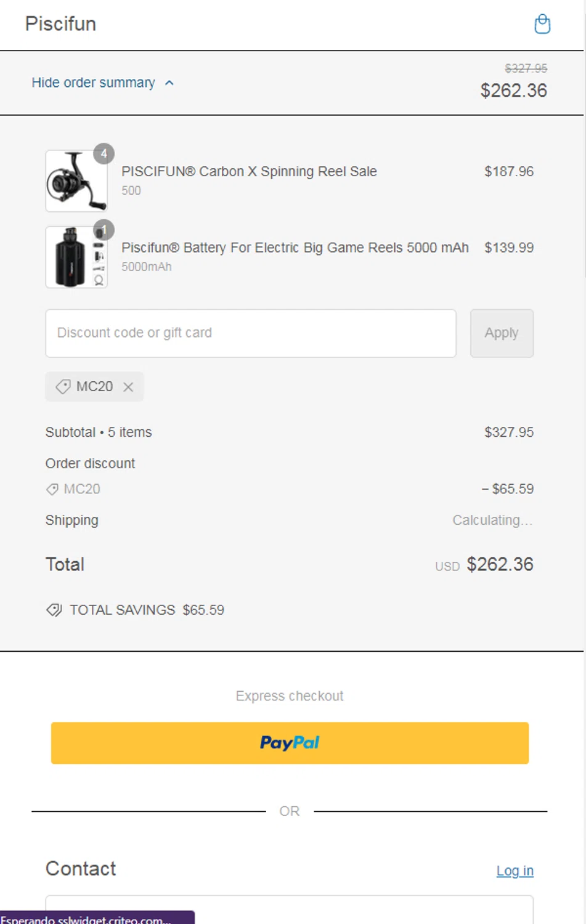Pay with the PayPal express button
Screen dimensions: 586x924
(x=290, y=743)
